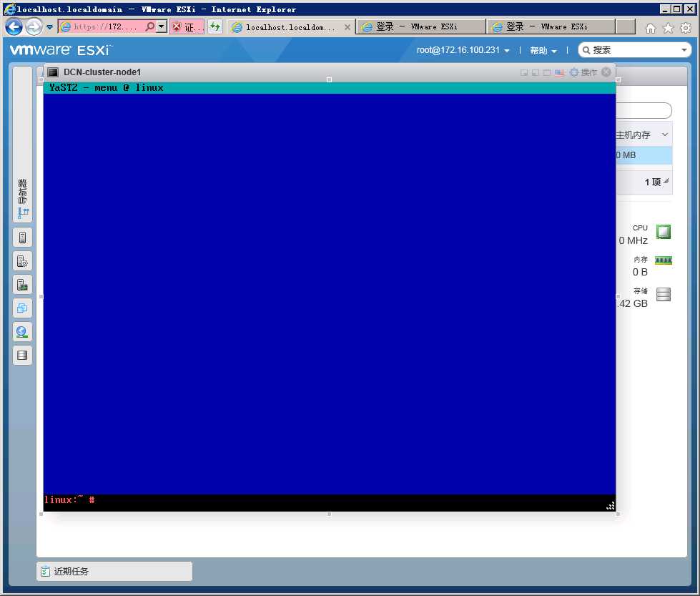The image size is (700, 596).
Task: Open the Host icon in the navigator sidebar
Action: coord(22,238)
